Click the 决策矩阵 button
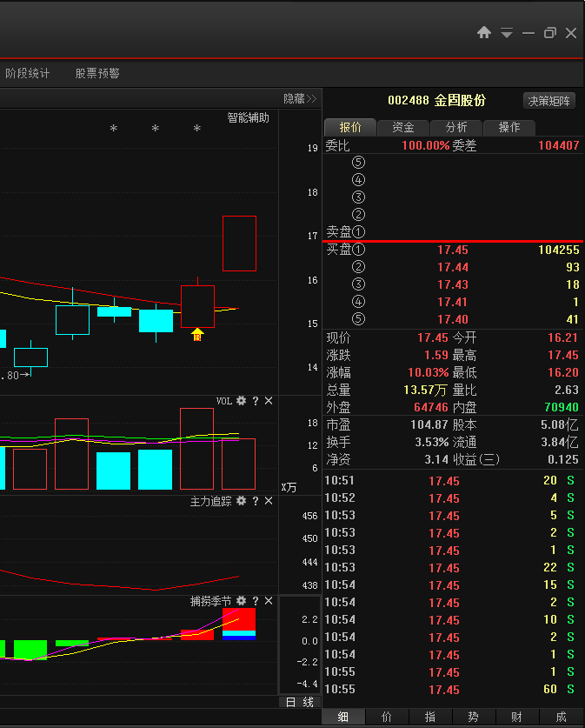585x728 pixels. coord(549,101)
